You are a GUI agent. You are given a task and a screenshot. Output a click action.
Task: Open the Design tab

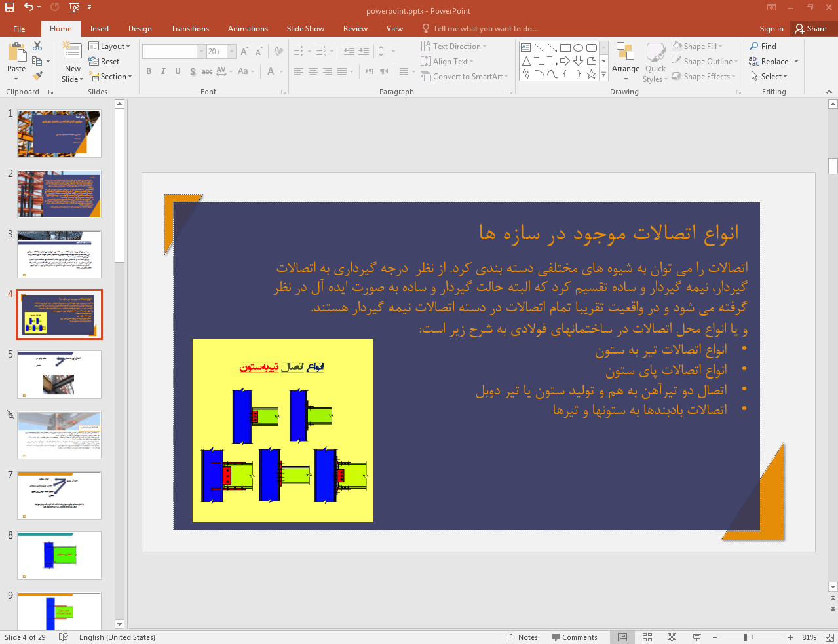(140, 29)
